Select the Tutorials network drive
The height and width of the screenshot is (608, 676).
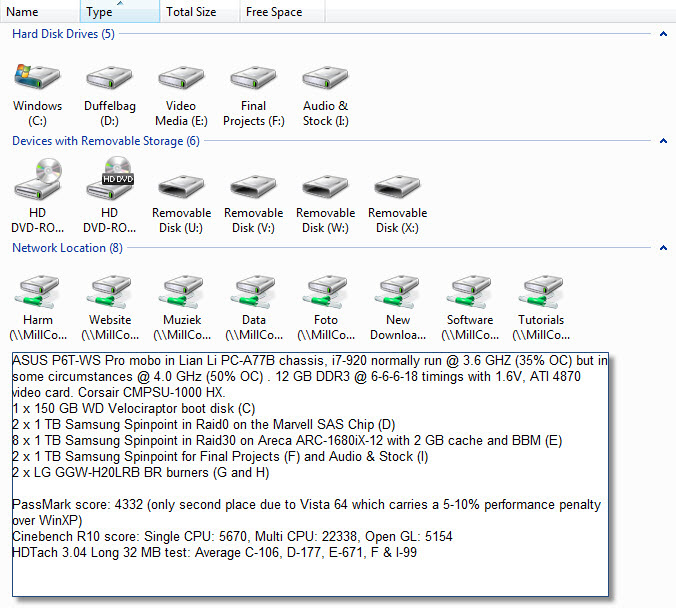[541, 292]
